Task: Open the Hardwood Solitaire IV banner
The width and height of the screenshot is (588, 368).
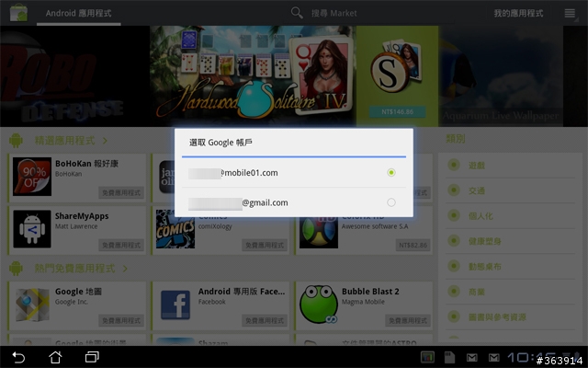Action: (x=254, y=76)
